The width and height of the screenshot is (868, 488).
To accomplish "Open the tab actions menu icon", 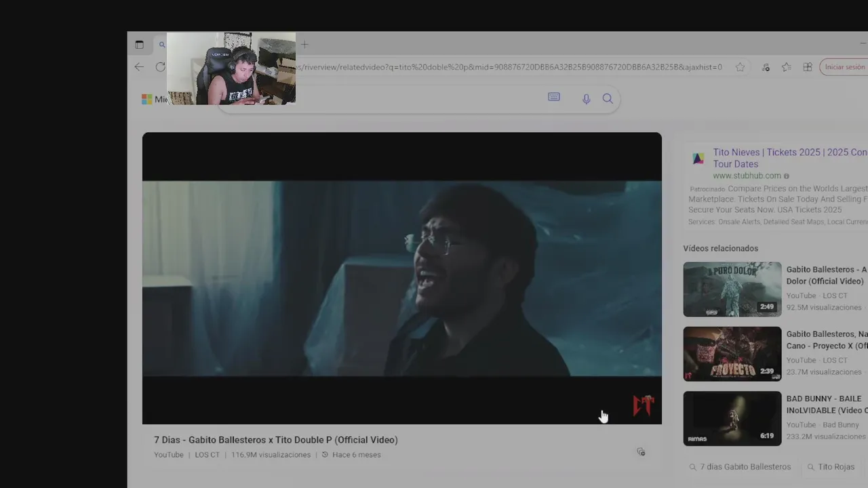I will pos(139,45).
